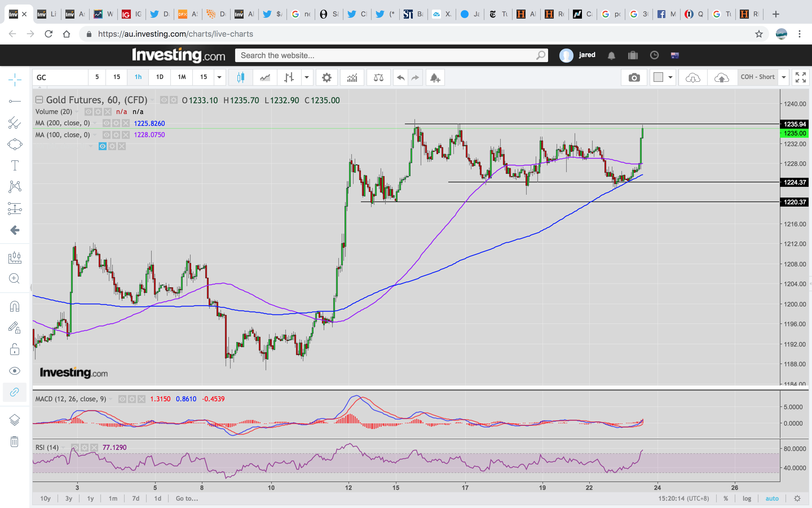The height and width of the screenshot is (508, 812).
Task: Open chart properties gear
Action: [x=326, y=78]
